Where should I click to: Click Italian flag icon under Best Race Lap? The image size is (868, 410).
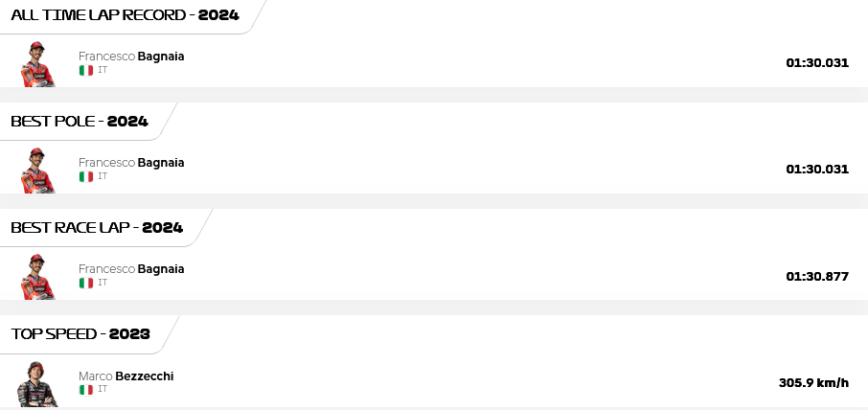click(x=86, y=283)
